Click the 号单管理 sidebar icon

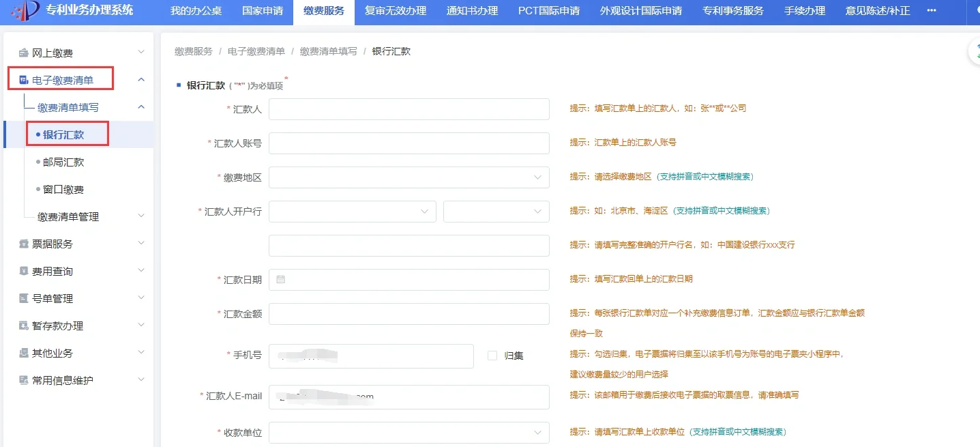23,299
